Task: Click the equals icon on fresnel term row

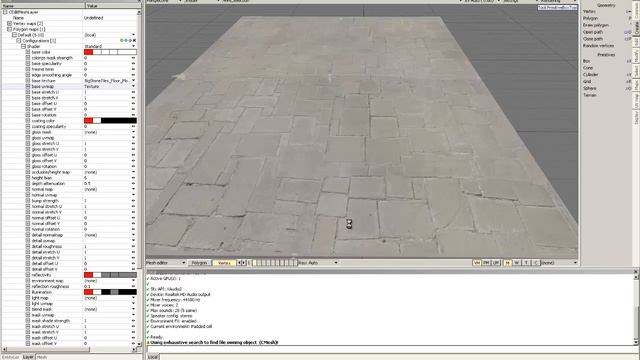Action: click(x=133, y=69)
